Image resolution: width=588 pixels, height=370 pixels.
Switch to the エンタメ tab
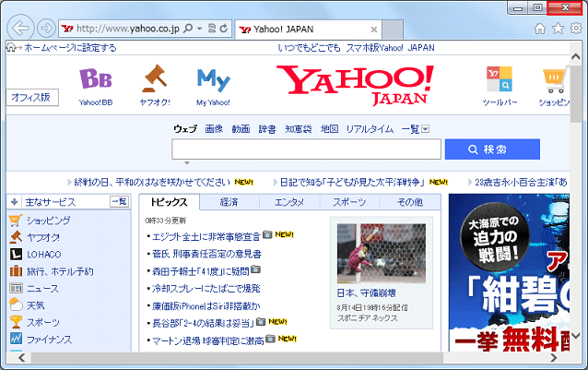pyautogui.click(x=289, y=202)
